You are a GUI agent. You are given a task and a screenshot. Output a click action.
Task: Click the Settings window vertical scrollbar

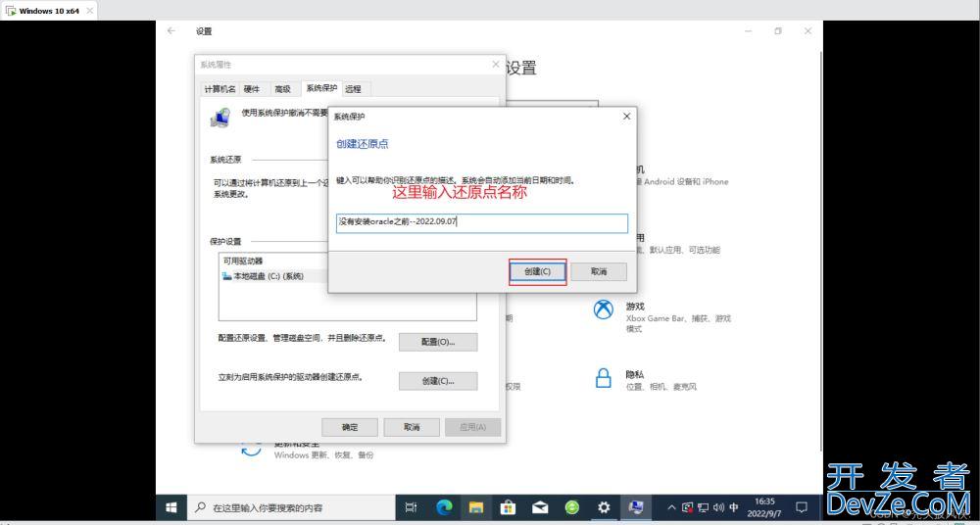point(819,250)
